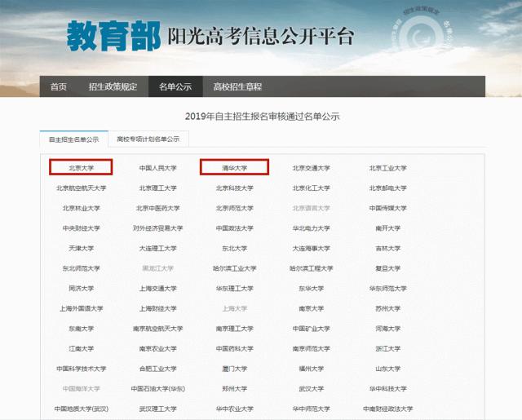Switch to the 高校专项计划名单公示 tab

(148, 139)
